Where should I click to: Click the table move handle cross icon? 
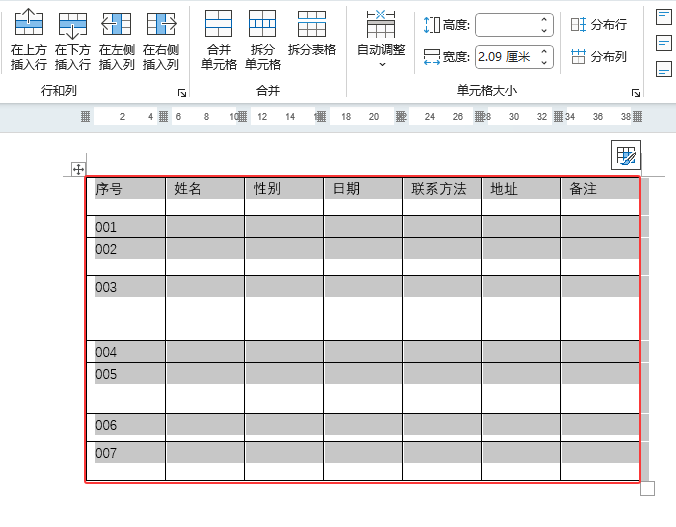click(78, 169)
